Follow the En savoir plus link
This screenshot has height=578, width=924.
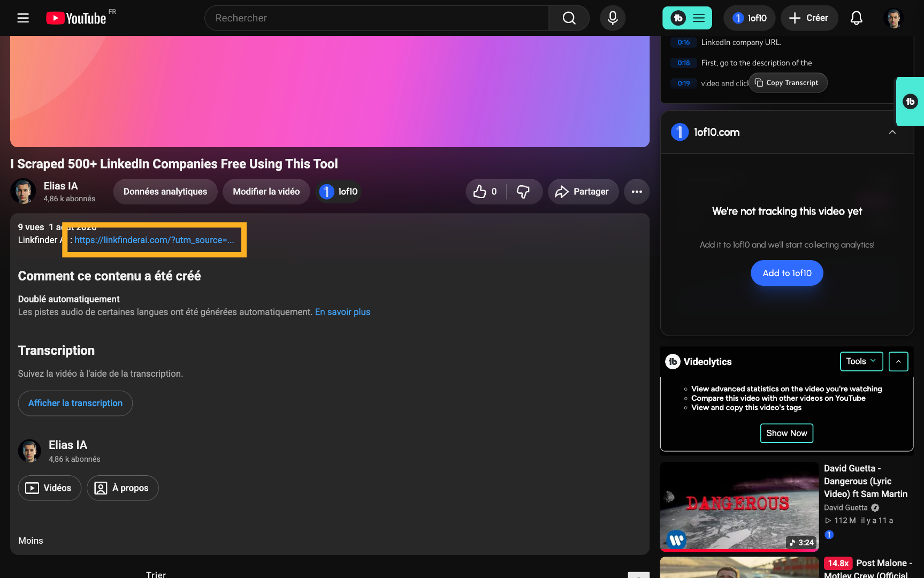342,312
